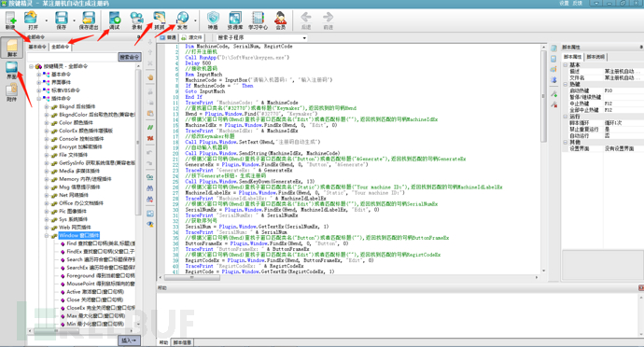Click the 新建 (New) toolbar icon
Screen dimensions: 644x347
coord(10,21)
